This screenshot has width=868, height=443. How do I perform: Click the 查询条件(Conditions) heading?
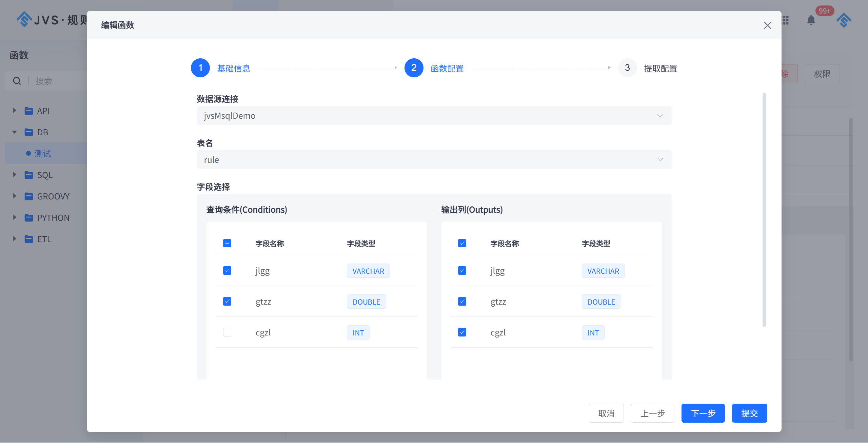[247, 210]
